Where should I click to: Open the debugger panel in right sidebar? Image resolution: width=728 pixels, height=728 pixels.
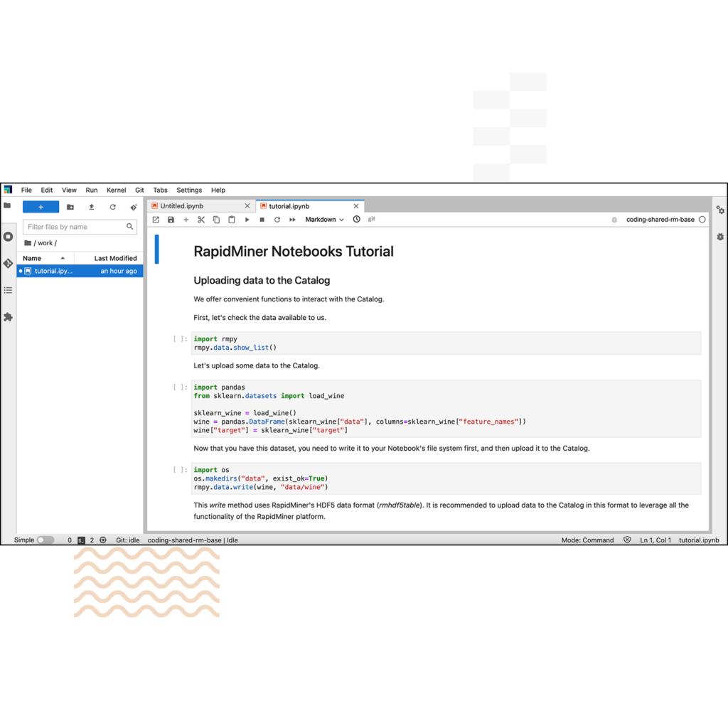[x=720, y=236]
